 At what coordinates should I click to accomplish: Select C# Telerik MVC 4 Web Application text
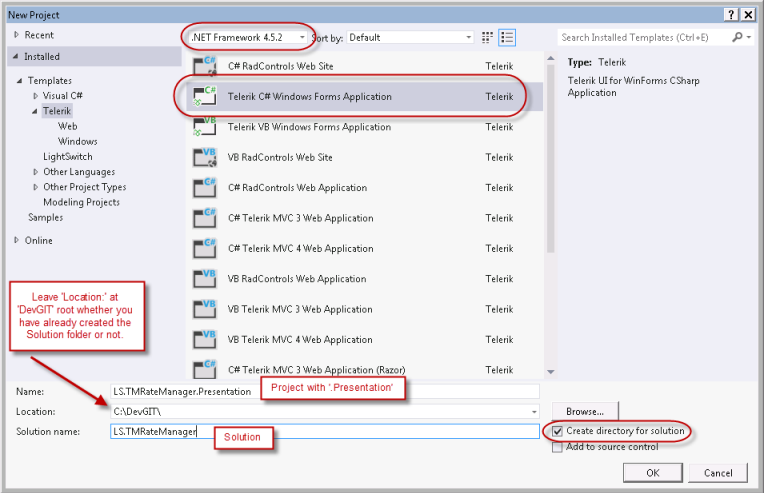[301, 248]
